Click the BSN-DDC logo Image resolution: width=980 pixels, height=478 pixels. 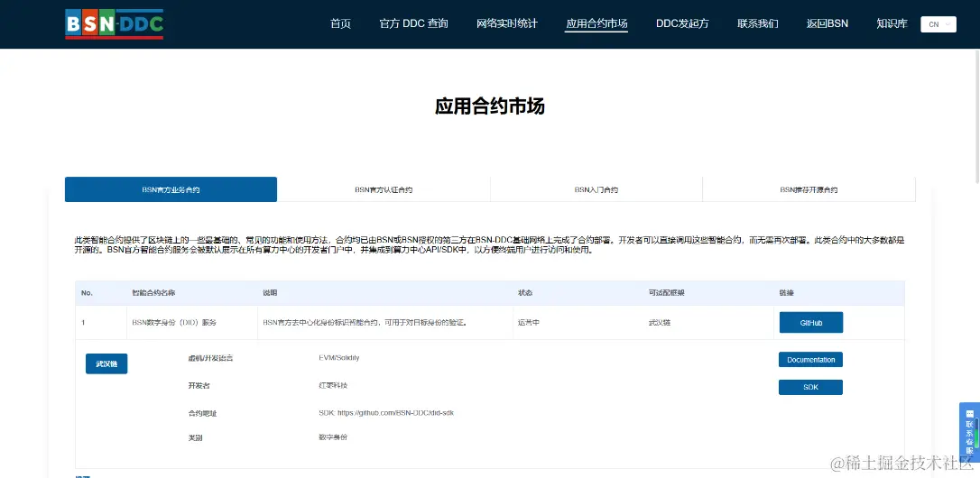[x=115, y=23]
